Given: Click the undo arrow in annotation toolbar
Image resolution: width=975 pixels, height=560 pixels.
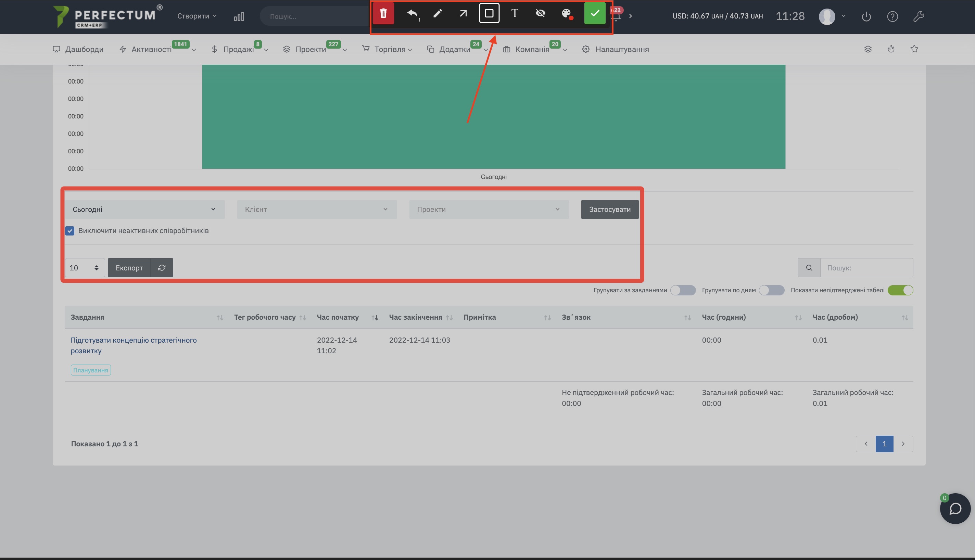Looking at the screenshot, I should (x=412, y=13).
